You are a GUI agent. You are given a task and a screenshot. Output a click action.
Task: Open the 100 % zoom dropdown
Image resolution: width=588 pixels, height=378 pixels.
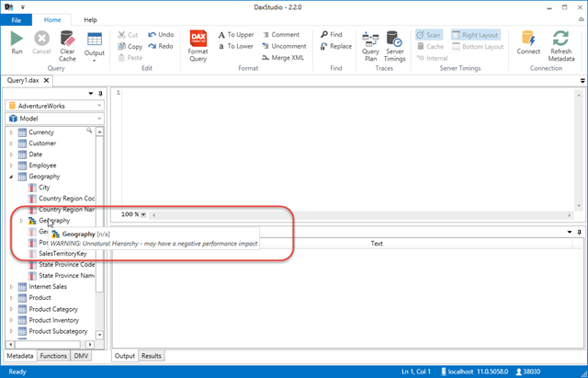tap(143, 214)
